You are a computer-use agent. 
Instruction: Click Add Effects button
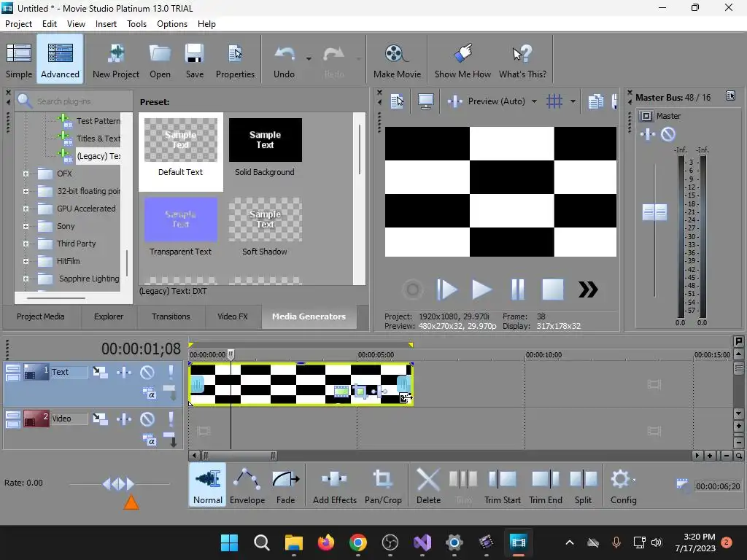tap(334, 485)
